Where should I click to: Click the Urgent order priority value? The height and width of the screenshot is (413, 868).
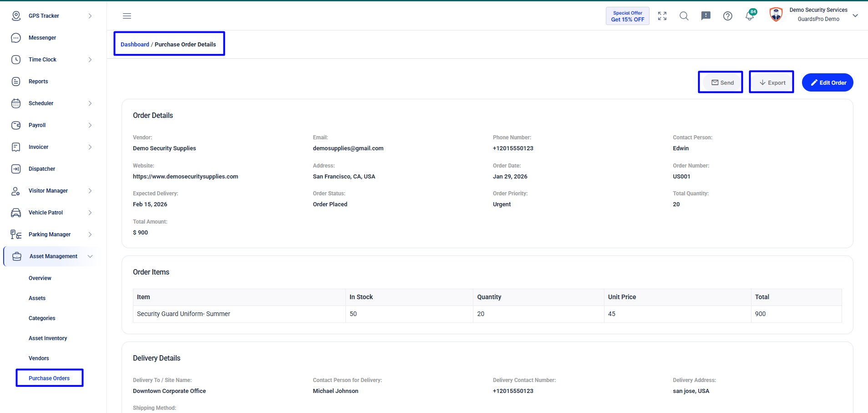coord(502,204)
